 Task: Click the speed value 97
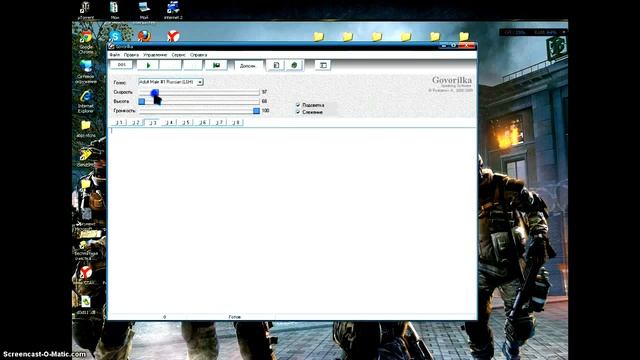point(264,92)
